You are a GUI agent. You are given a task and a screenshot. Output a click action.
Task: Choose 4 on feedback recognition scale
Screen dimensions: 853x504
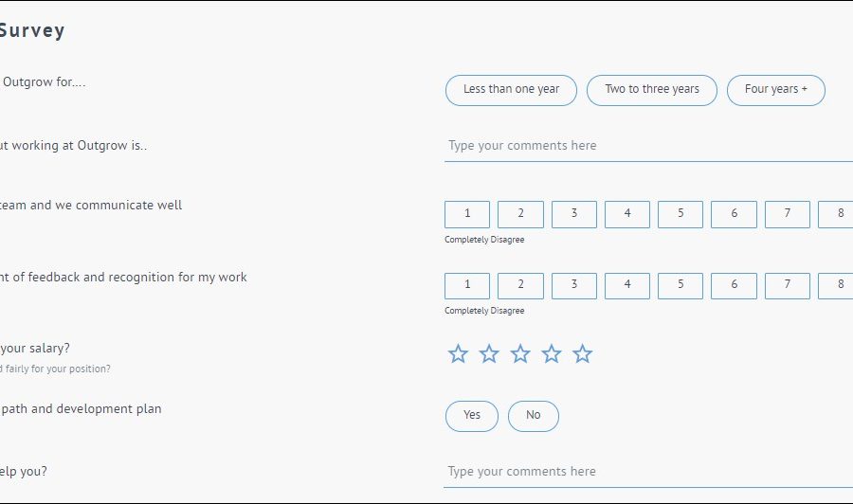click(x=627, y=285)
